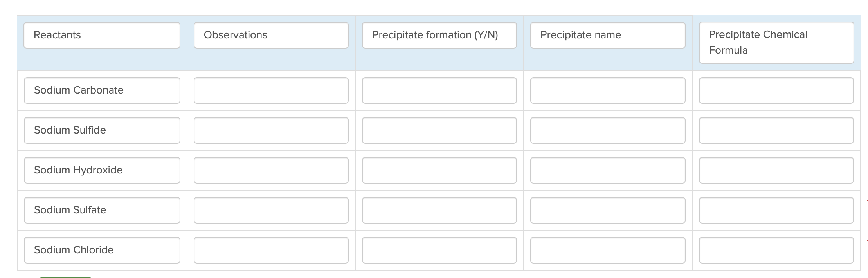Click Precipitate formation field for Sodium Chloride

[439, 250]
